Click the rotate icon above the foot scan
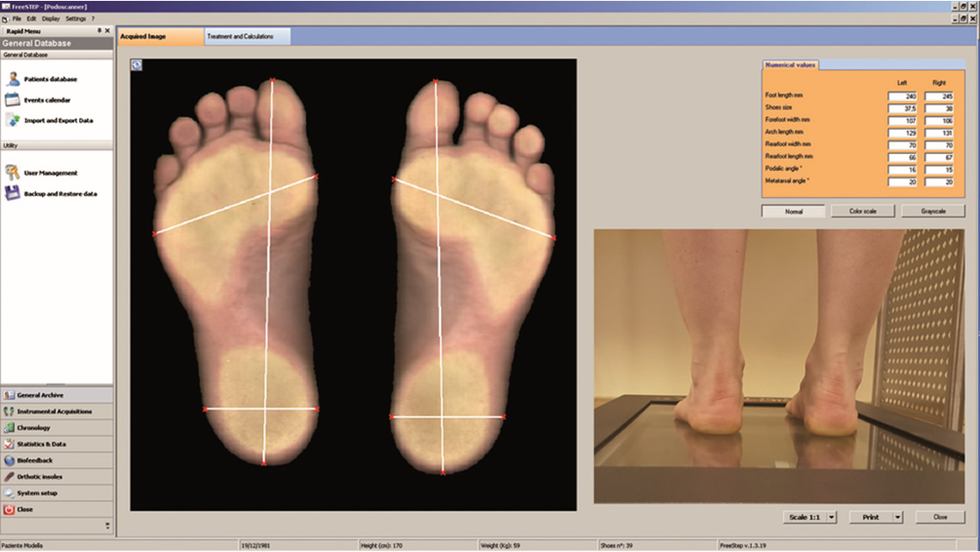The image size is (980, 552). click(x=136, y=64)
